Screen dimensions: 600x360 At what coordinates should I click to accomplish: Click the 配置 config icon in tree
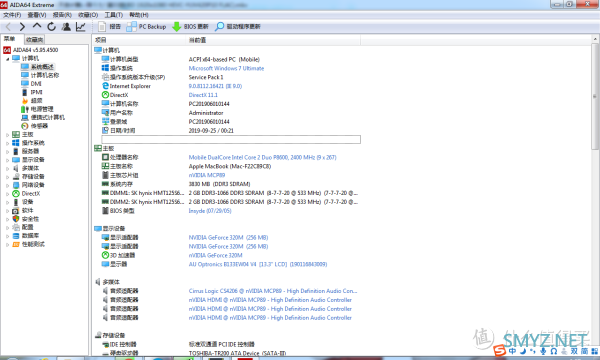click(16, 227)
